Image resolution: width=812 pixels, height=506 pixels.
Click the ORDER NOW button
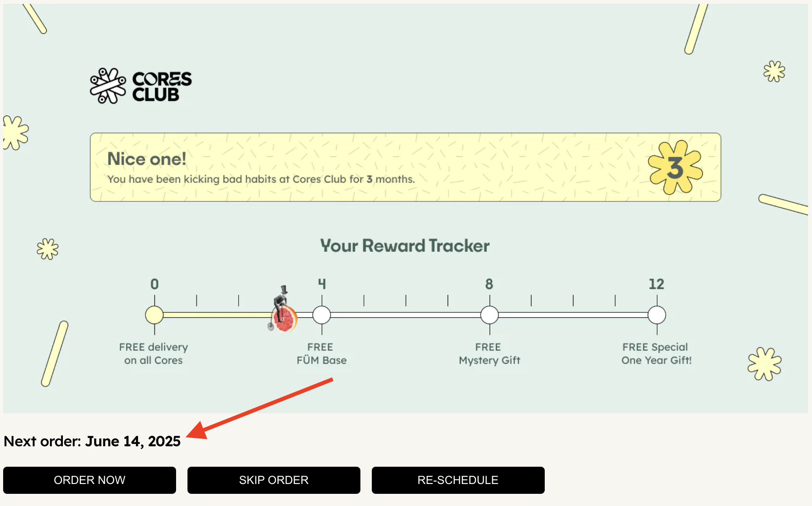coord(90,480)
